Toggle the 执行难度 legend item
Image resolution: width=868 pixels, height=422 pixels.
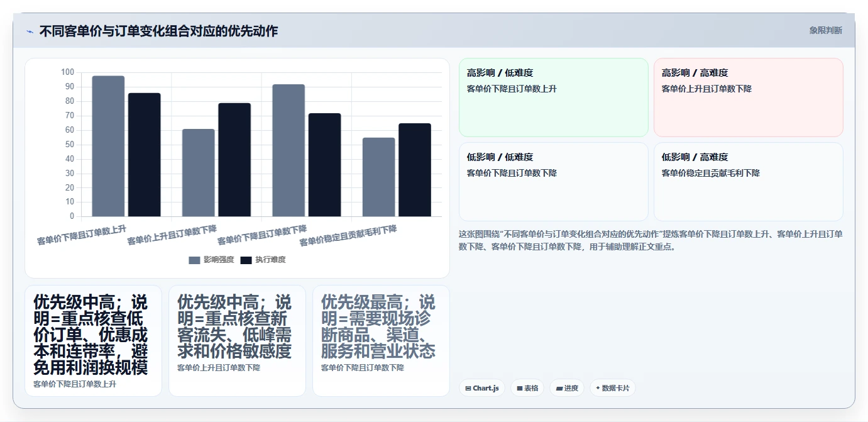(x=263, y=260)
